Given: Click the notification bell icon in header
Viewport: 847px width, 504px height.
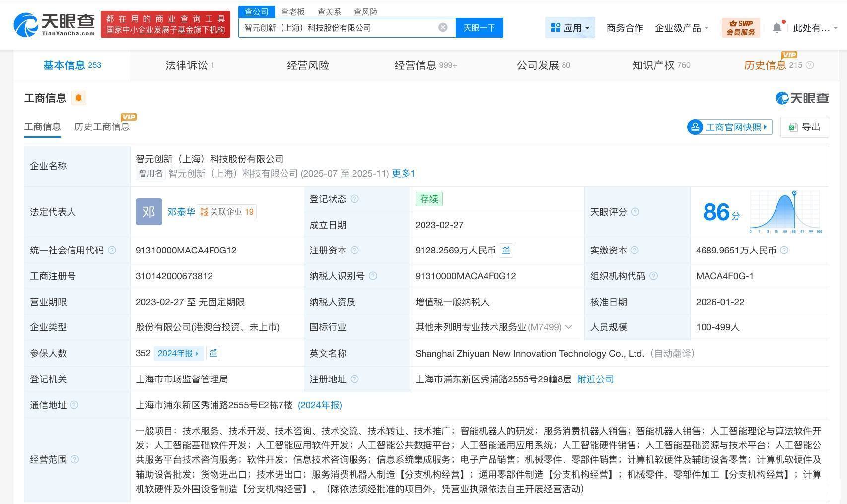Looking at the screenshot, I should click(777, 28).
